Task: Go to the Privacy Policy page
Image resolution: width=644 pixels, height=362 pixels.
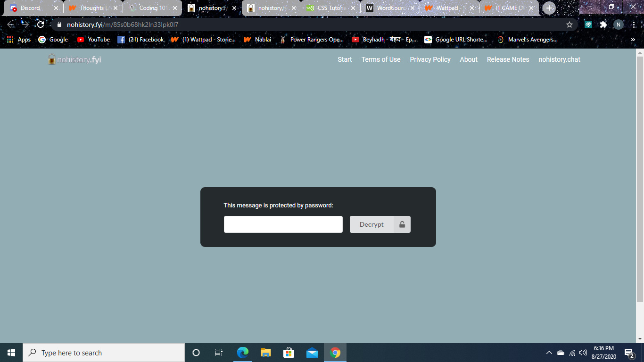Action: pos(430,59)
